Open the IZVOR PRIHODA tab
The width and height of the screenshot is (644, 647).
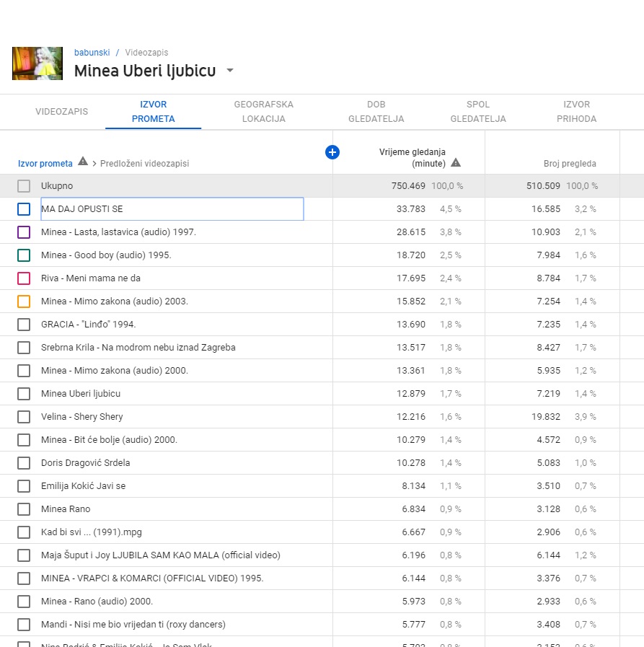click(x=576, y=111)
